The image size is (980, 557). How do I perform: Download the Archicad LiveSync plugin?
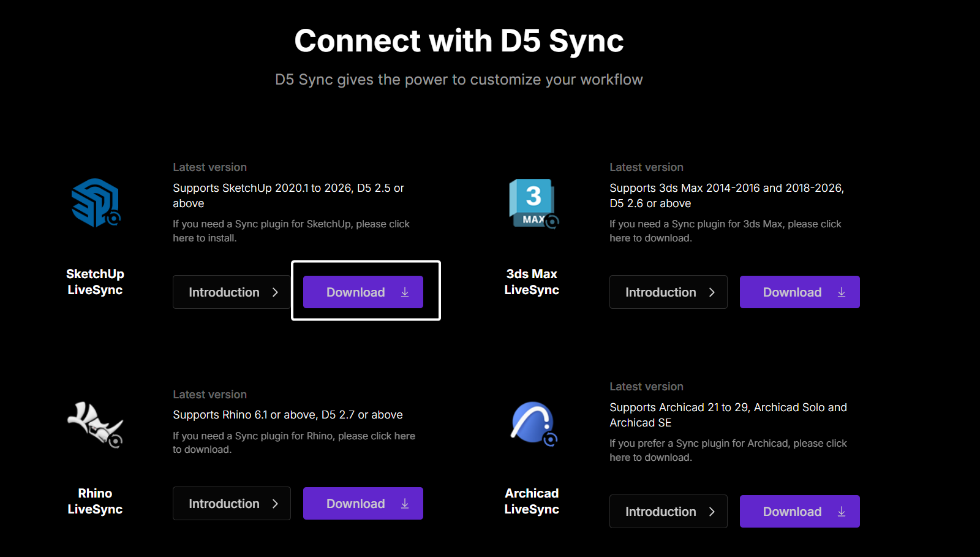point(800,512)
